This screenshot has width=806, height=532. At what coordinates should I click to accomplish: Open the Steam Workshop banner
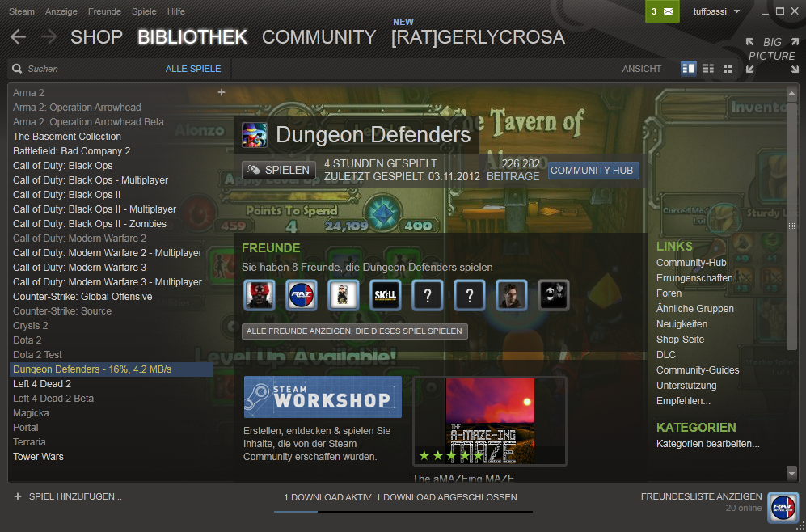(323, 397)
